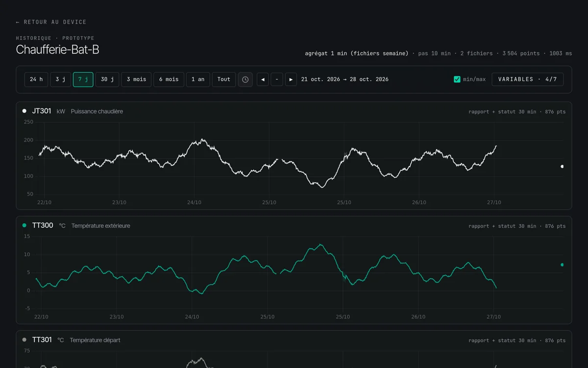Click the TT300 variable name
This screenshot has height=368, width=588.
(x=43, y=225)
